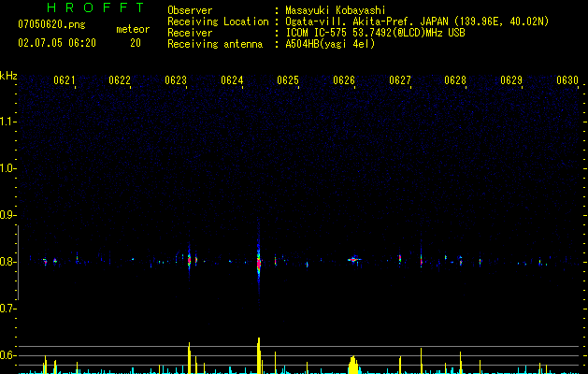
Task: Click the 0623 time marker
Action: 176,80
